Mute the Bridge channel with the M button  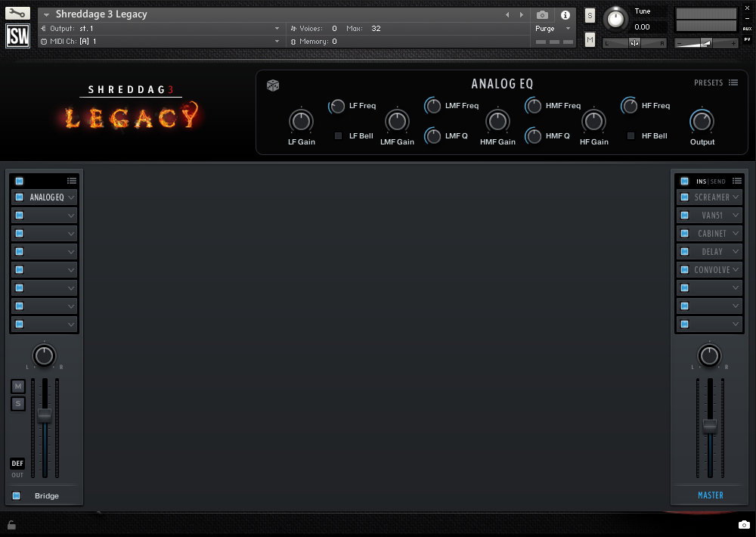click(17, 386)
